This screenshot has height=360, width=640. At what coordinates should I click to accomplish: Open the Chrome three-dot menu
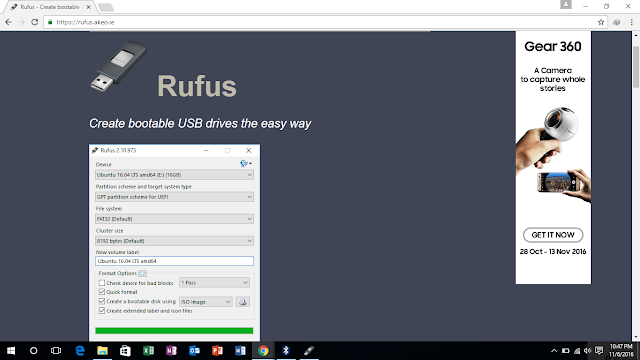[631, 22]
